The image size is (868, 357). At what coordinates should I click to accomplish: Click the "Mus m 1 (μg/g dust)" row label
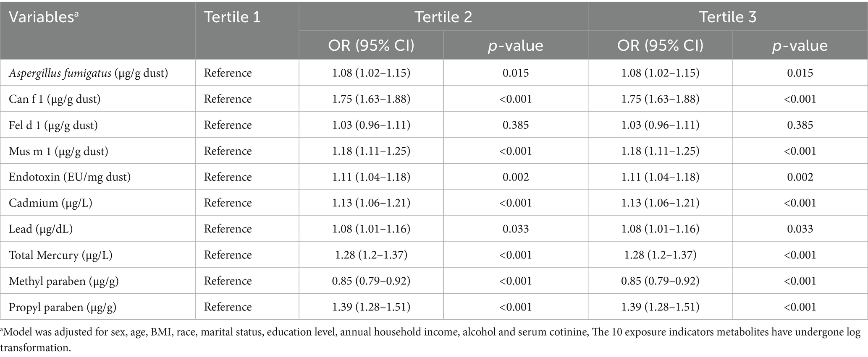pos(58,151)
